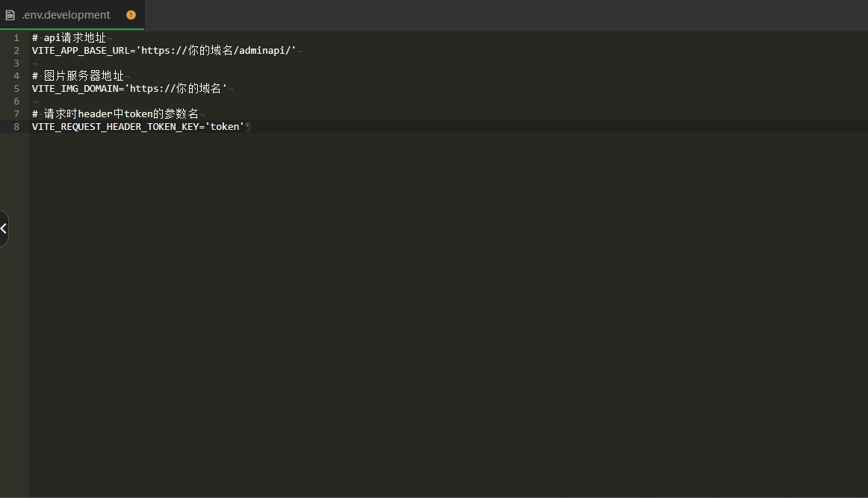
Task: Click line number 5 in the gutter
Action: (x=16, y=89)
